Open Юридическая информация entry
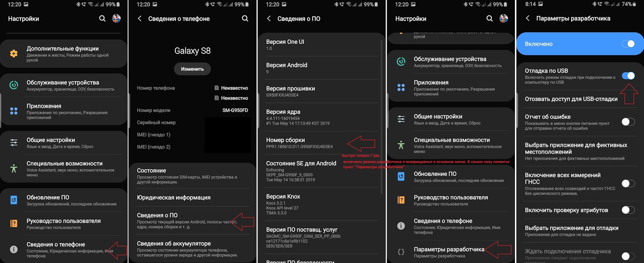Image resolution: width=644 pixels, height=263 pixels. click(192, 197)
